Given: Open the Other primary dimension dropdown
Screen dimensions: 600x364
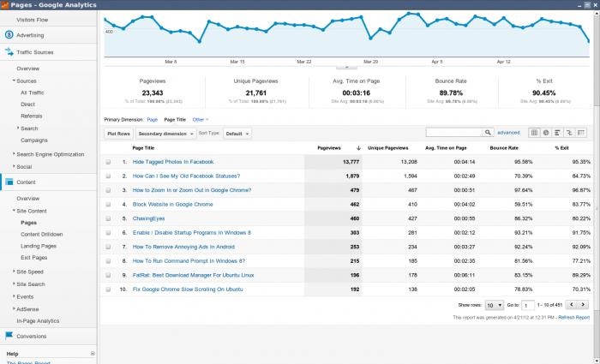Looking at the screenshot, I should pos(201,120).
